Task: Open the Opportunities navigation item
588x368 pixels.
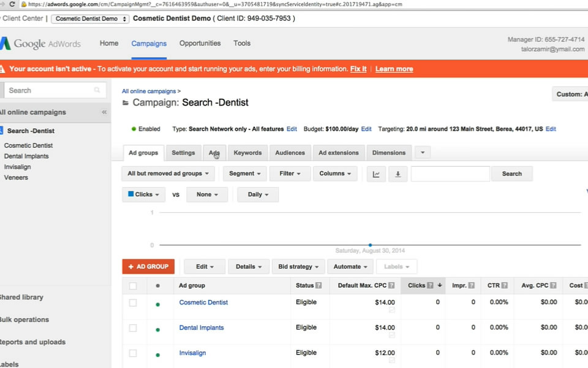Action: tap(200, 43)
